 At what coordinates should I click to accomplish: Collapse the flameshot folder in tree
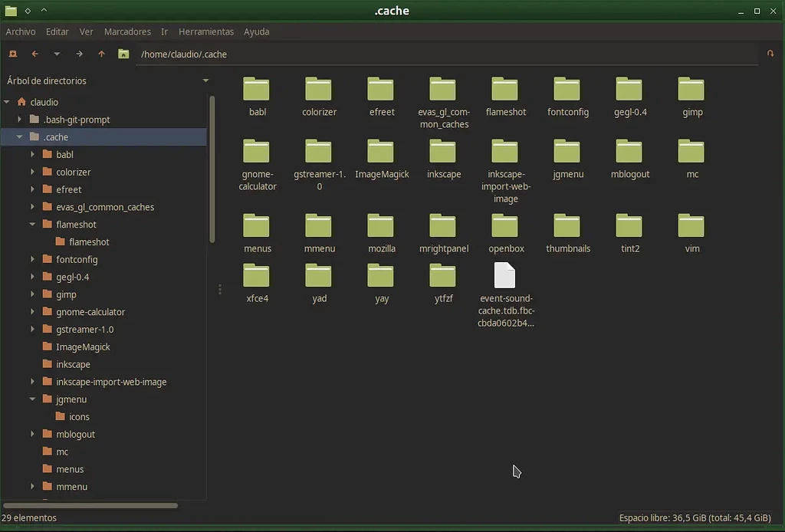33,225
